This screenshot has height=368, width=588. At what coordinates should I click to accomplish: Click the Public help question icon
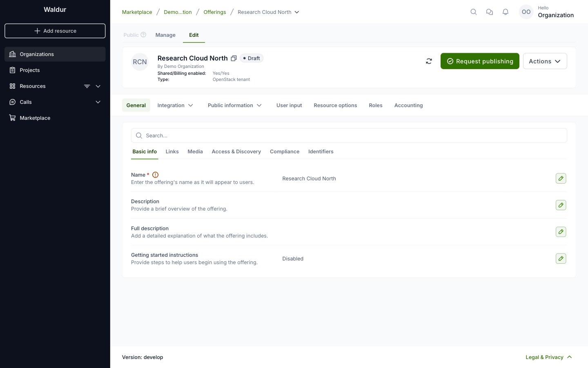pyautogui.click(x=143, y=35)
